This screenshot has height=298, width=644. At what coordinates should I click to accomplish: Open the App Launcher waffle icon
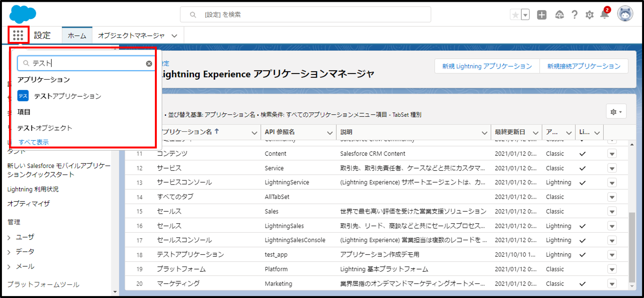tap(18, 35)
